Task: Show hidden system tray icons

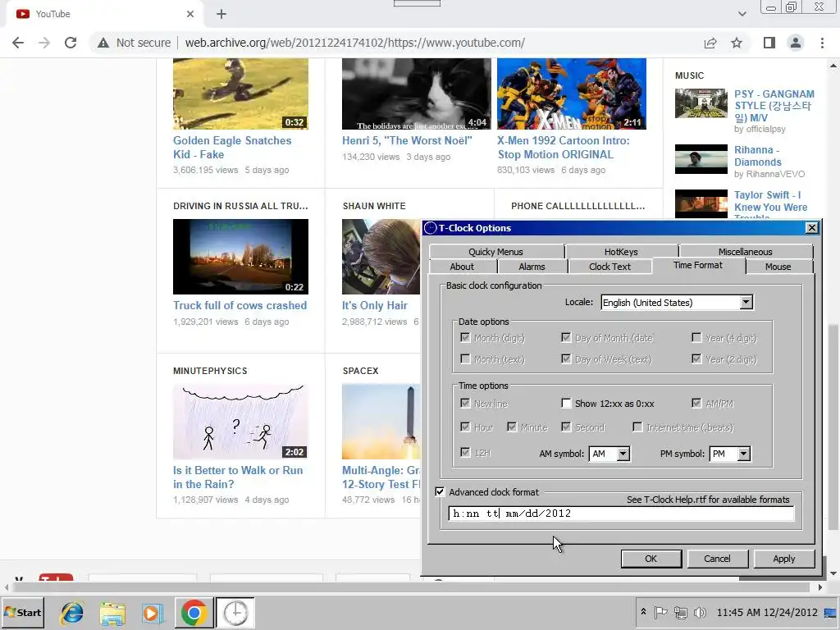Action: click(x=643, y=612)
